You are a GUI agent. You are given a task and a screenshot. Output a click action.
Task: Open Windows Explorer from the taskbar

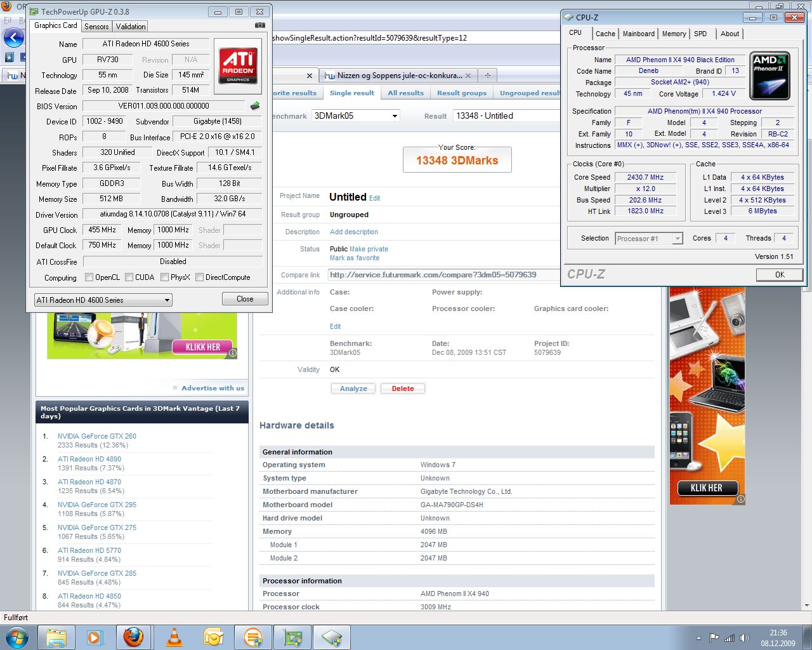coord(56,637)
